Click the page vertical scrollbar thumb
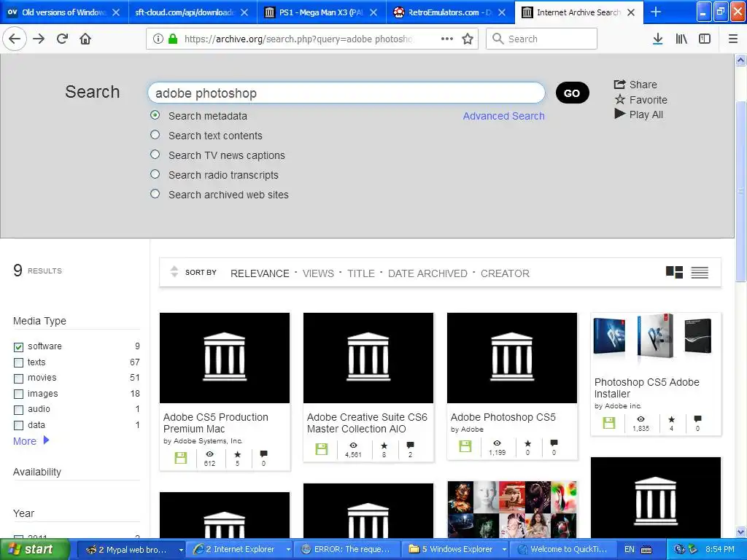This screenshot has width=747, height=560. 740,190
